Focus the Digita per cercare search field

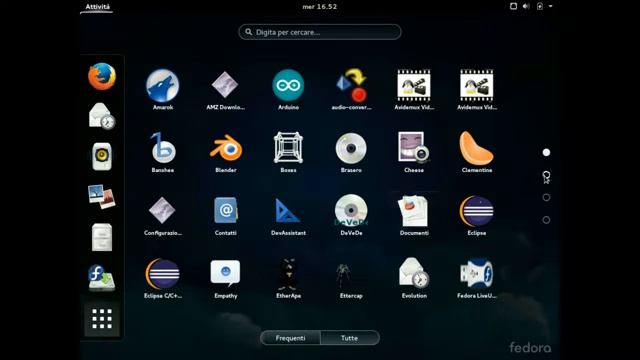tap(320, 32)
